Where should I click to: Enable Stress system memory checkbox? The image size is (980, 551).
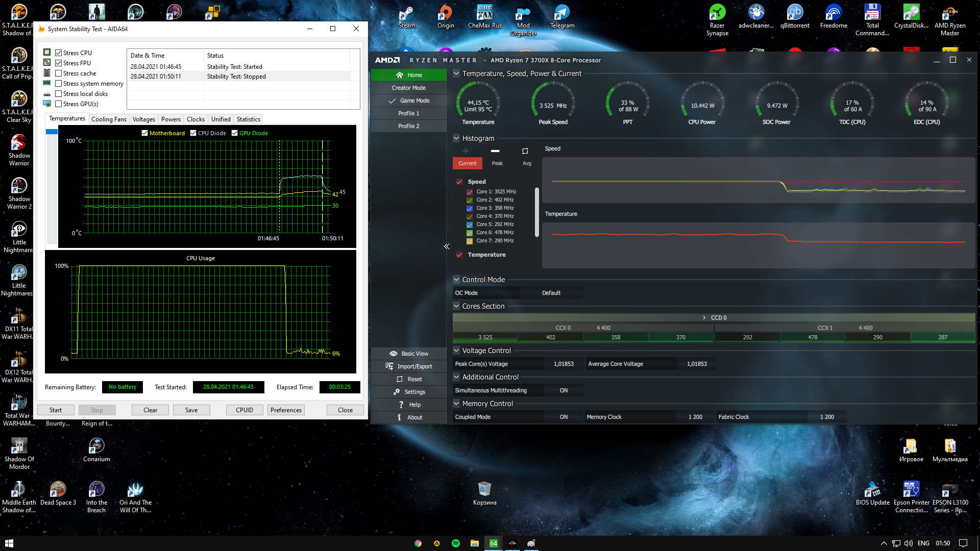(x=59, y=84)
